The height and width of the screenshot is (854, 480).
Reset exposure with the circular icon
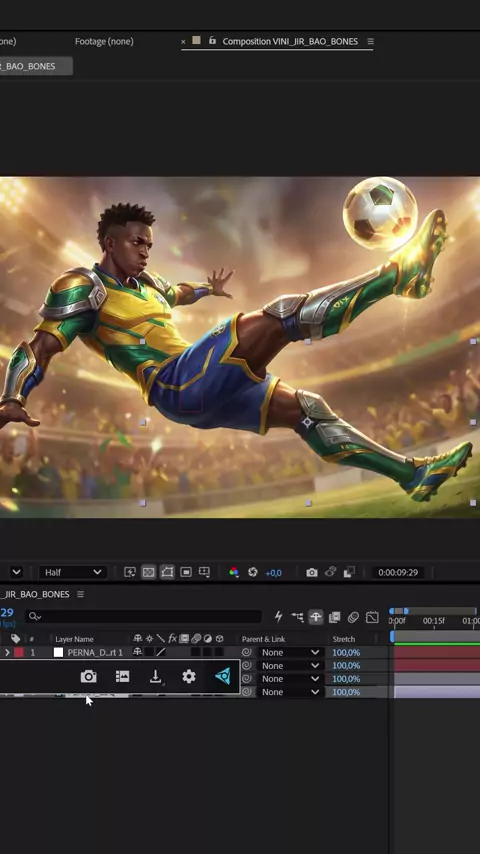[x=252, y=572]
